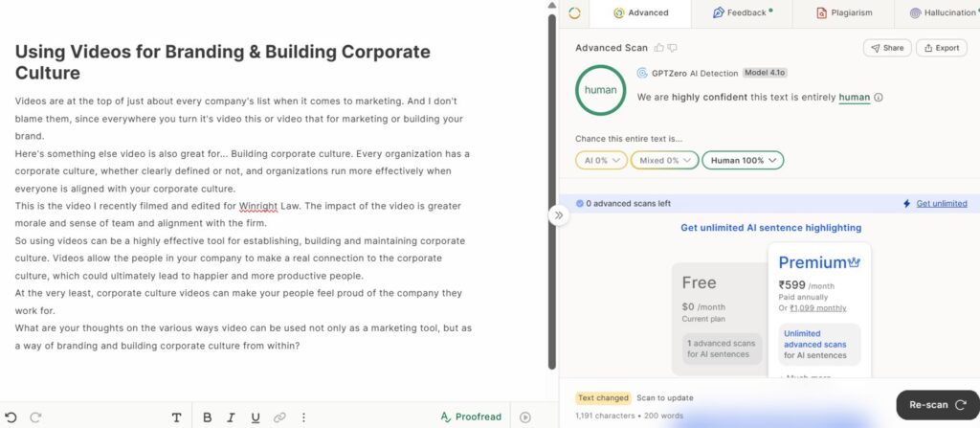Click the Text changed badge
This screenshot has width=980, height=428.
(603, 398)
